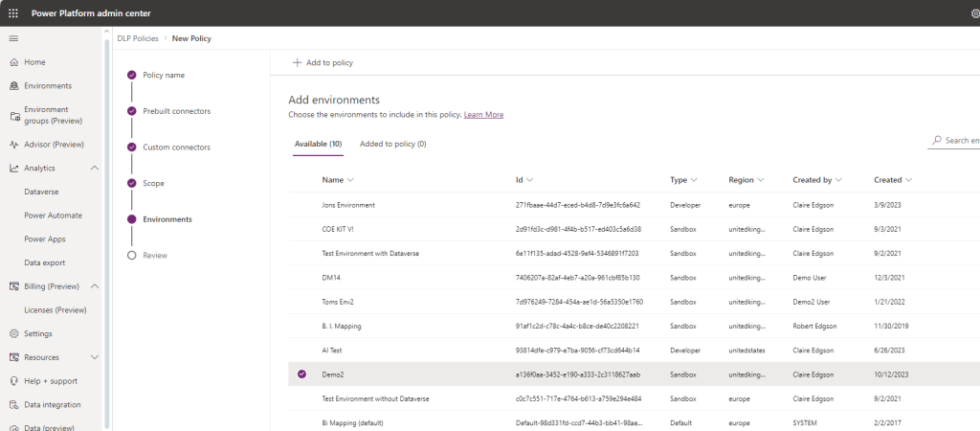Open Environments via its sidebar icon
Image resolution: width=980 pixels, height=431 pixels.
[14, 86]
